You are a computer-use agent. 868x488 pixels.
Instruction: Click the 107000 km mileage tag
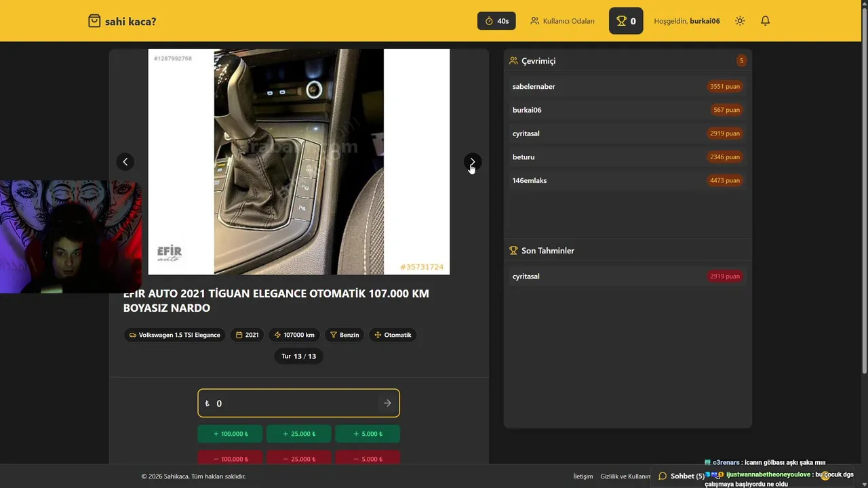(294, 335)
